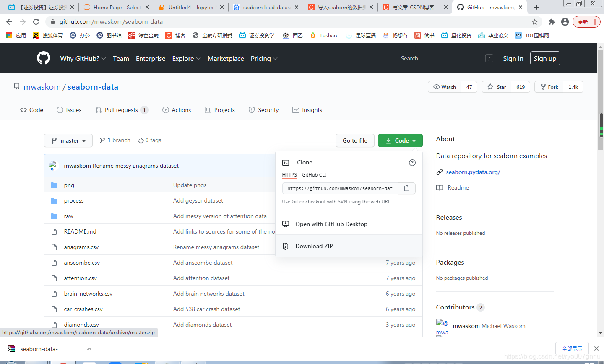The image size is (604, 364).
Task: Open brain_networks.csv file
Action: pos(88,294)
